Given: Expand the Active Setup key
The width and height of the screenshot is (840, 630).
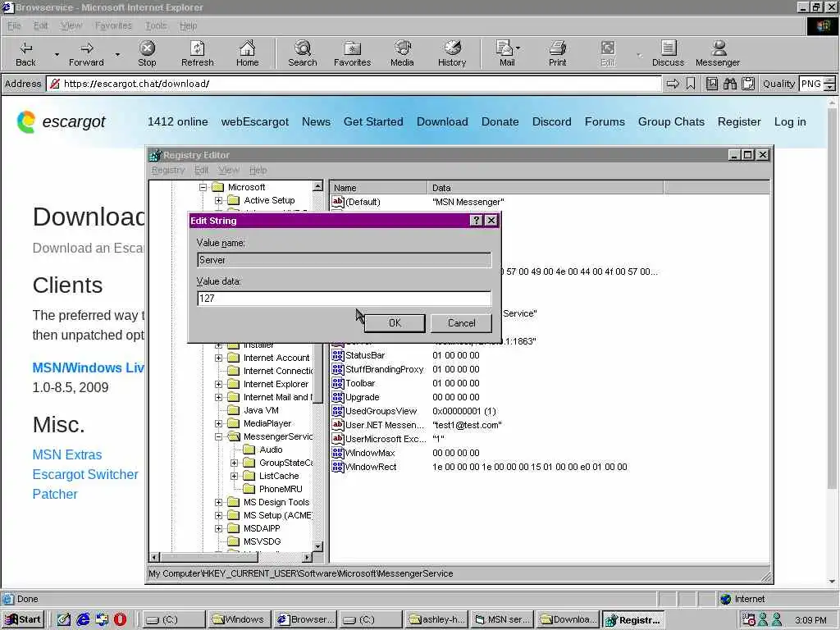Looking at the screenshot, I should (x=218, y=200).
